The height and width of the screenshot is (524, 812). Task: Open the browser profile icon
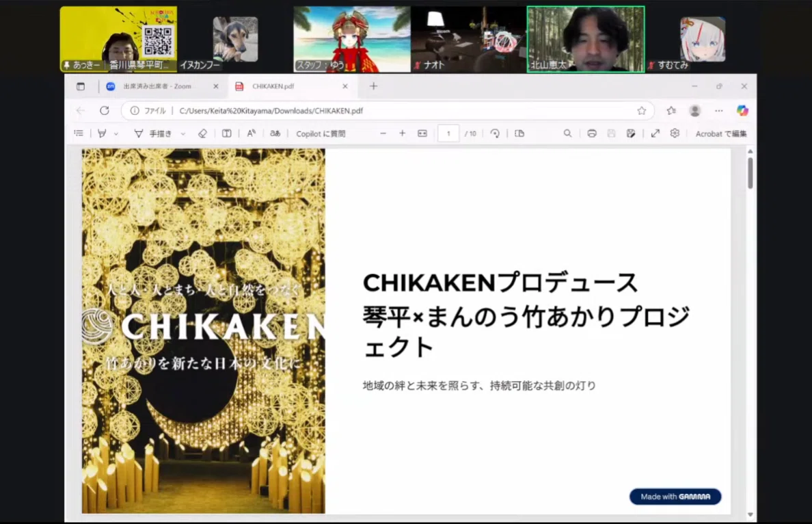(695, 110)
